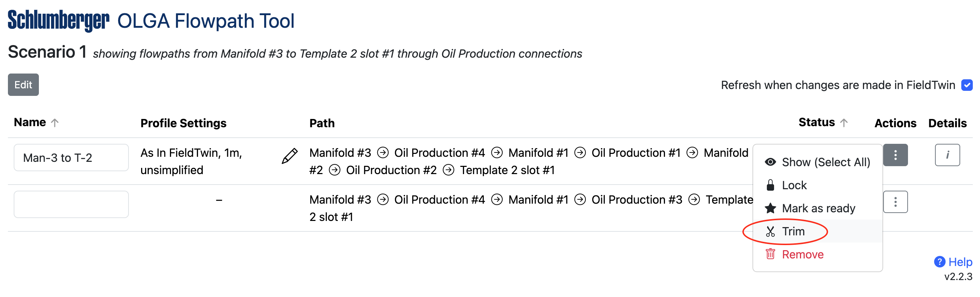Close the first row's actions three-dot menu
The image size is (980, 297).
click(895, 155)
